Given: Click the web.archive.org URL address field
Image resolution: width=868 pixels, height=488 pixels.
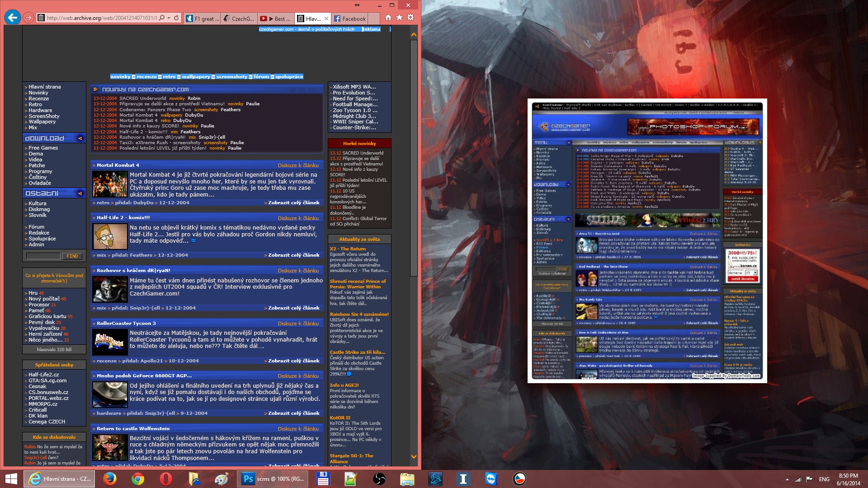Looking at the screenshot, I should [x=102, y=18].
